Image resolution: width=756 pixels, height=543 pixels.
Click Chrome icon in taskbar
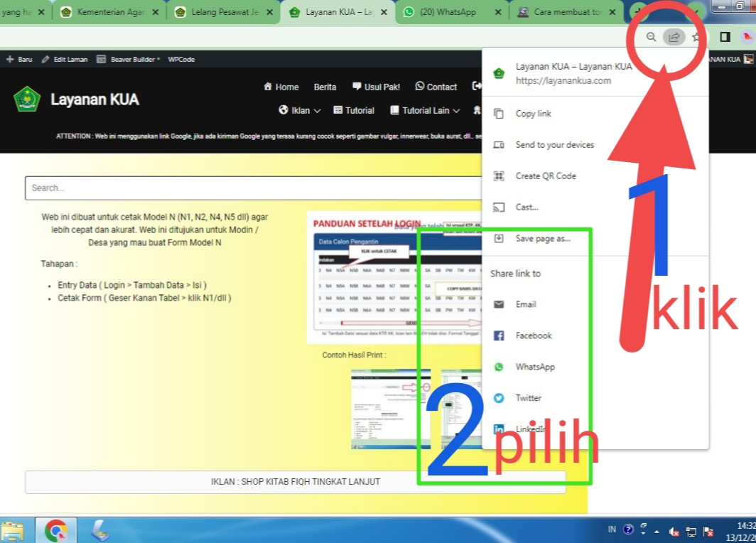[x=56, y=531]
